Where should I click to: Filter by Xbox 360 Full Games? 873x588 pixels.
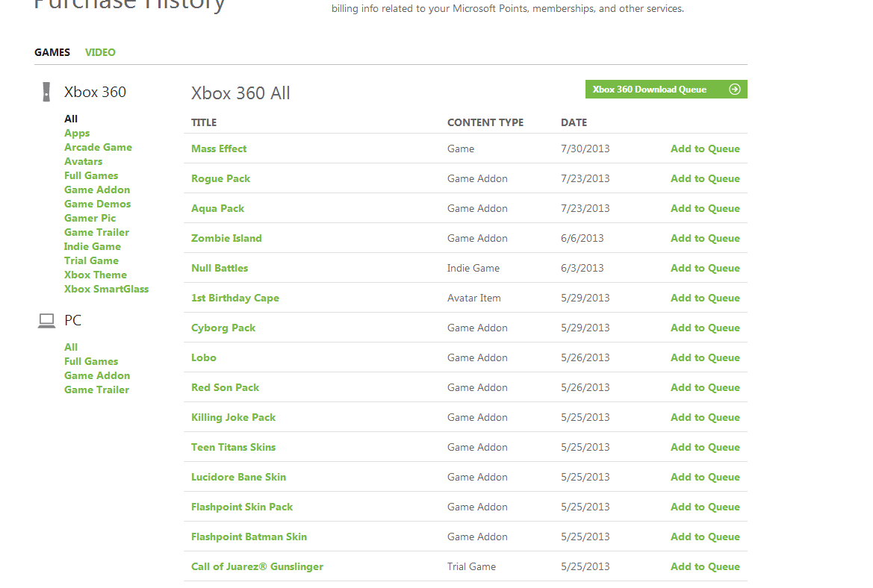click(91, 176)
